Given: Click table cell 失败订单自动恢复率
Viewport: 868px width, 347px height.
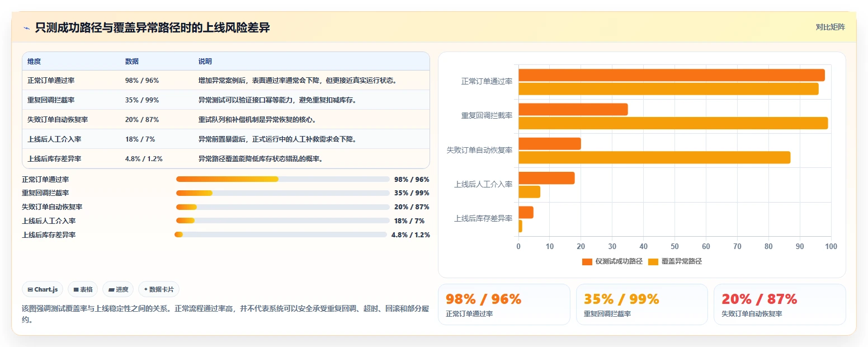Looking at the screenshot, I should (58, 120).
